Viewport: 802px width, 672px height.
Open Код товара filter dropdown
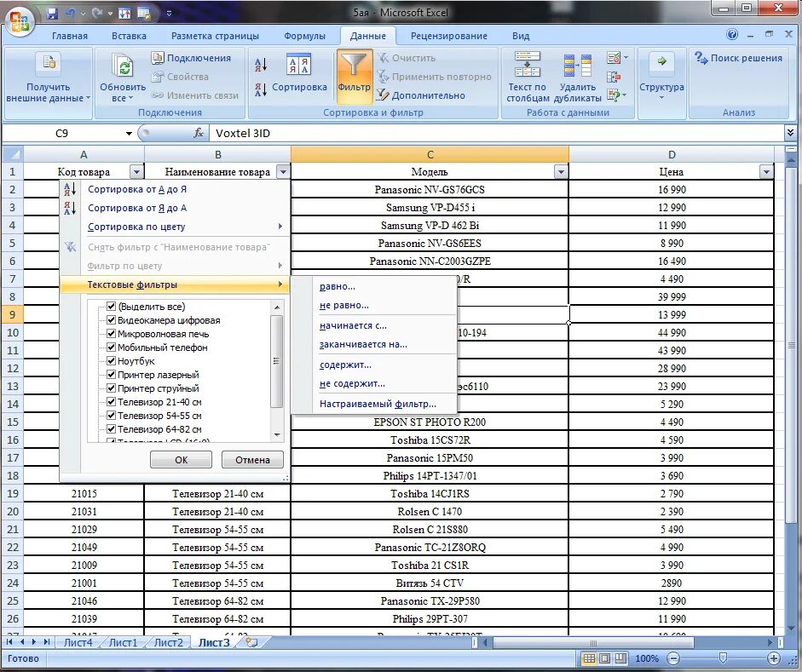coord(136,172)
